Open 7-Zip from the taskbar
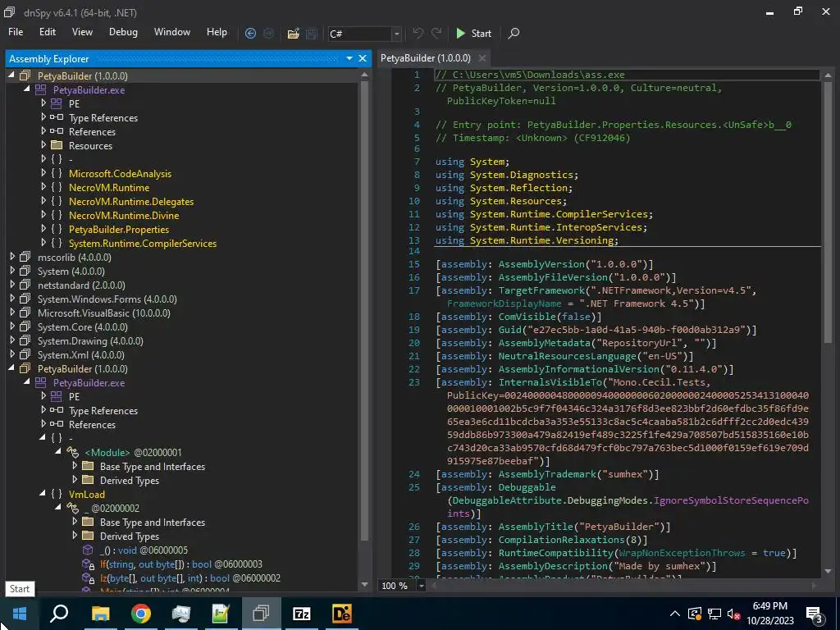The height and width of the screenshot is (630, 840). coord(302,614)
